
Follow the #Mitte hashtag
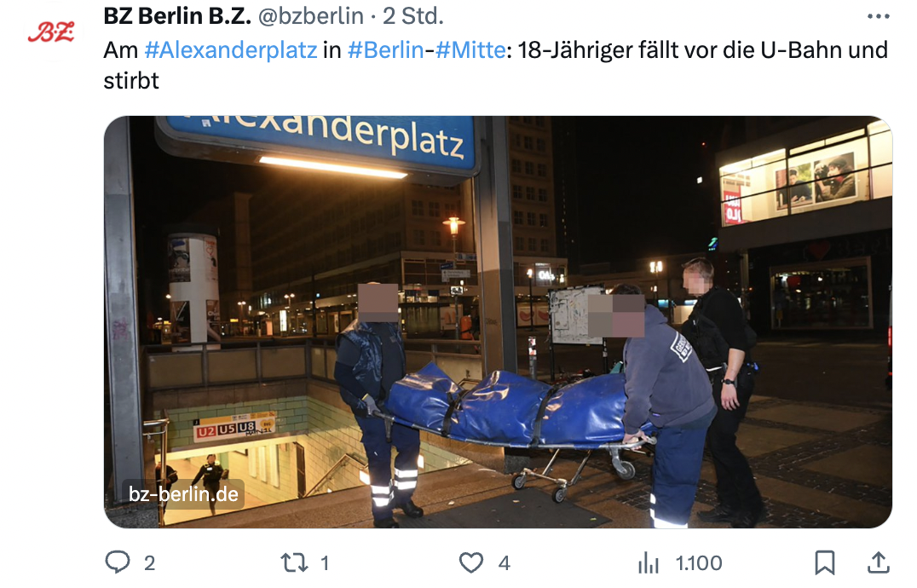tap(470, 50)
